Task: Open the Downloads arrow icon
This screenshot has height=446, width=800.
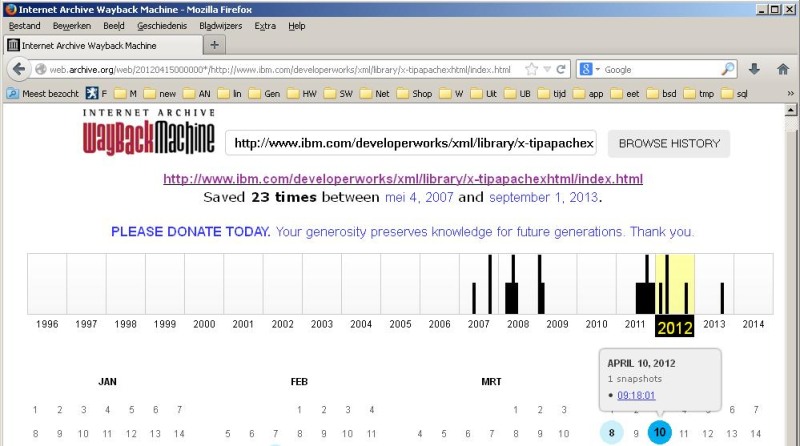Action: (x=754, y=69)
